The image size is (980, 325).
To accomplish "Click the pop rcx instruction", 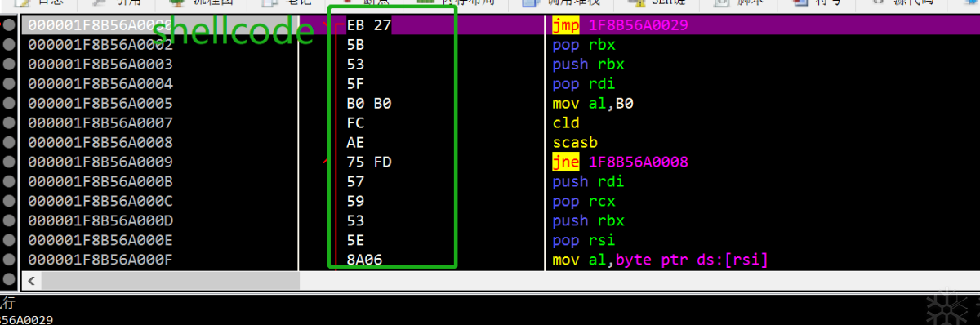I will click(x=584, y=202).
